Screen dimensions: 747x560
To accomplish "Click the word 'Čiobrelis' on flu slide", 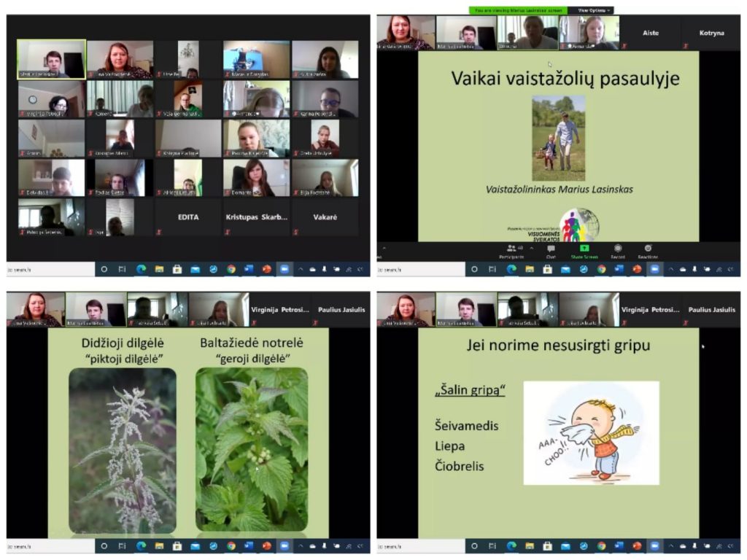I will coord(460,466).
